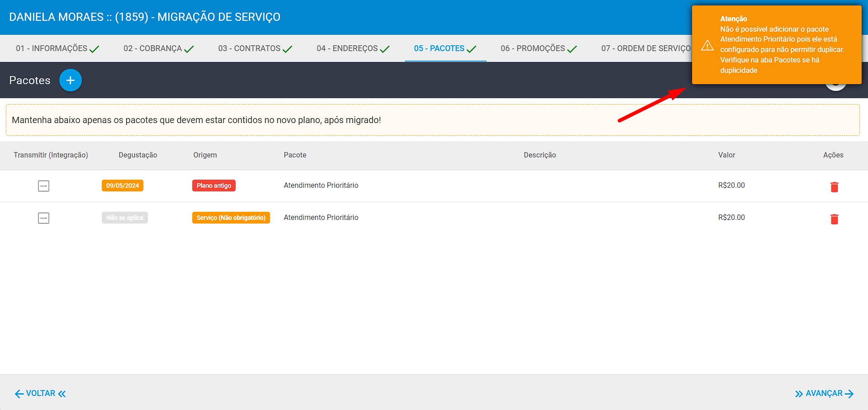This screenshot has height=410, width=868.
Task: Click the Pacotes section title
Action: (30, 80)
